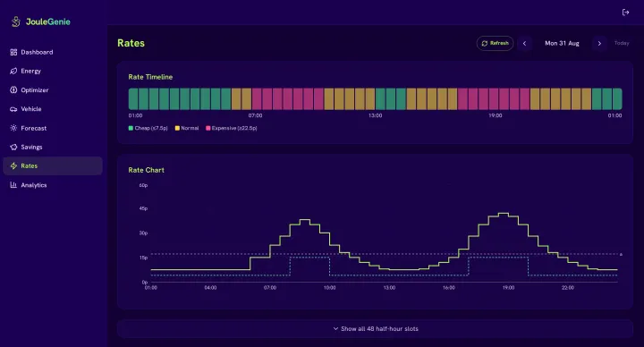The width and height of the screenshot is (644, 347).
Task: Jump to Today's rates
Action: coord(622,43)
